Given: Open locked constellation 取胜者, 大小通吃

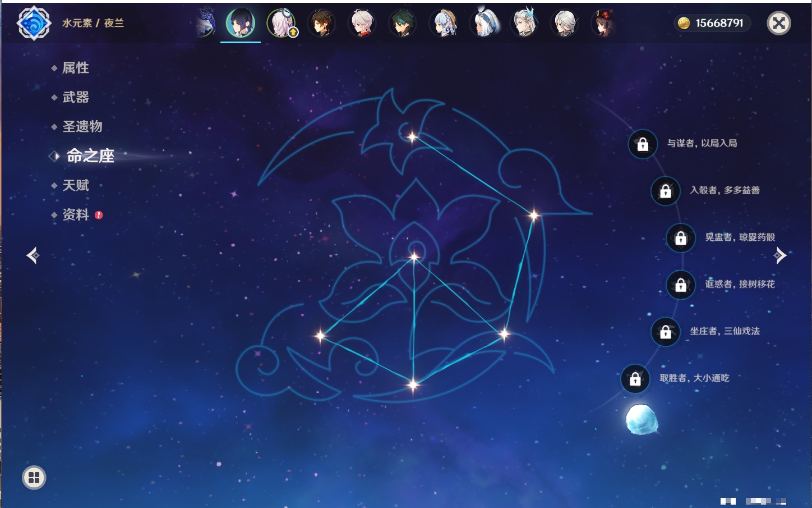Looking at the screenshot, I should click(x=635, y=379).
